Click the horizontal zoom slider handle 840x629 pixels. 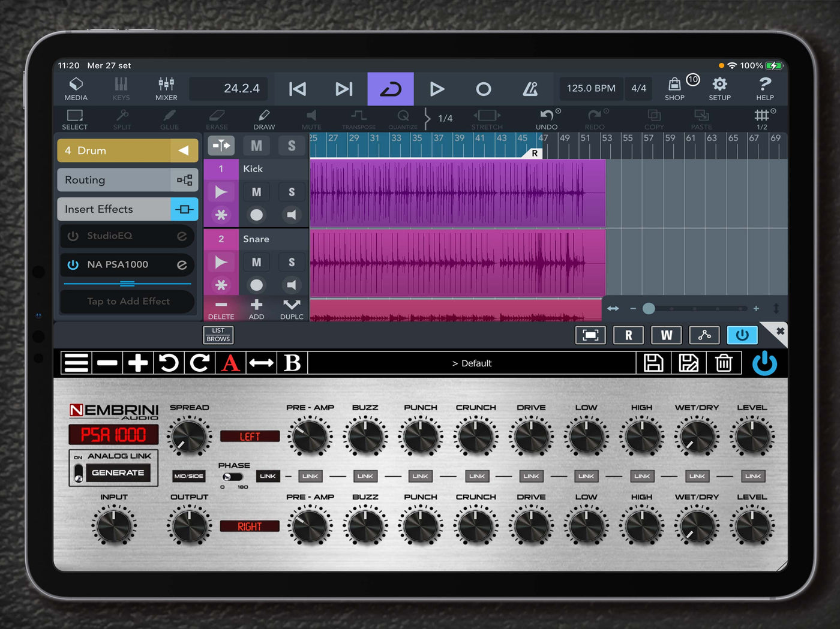click(x=649, y=308)
